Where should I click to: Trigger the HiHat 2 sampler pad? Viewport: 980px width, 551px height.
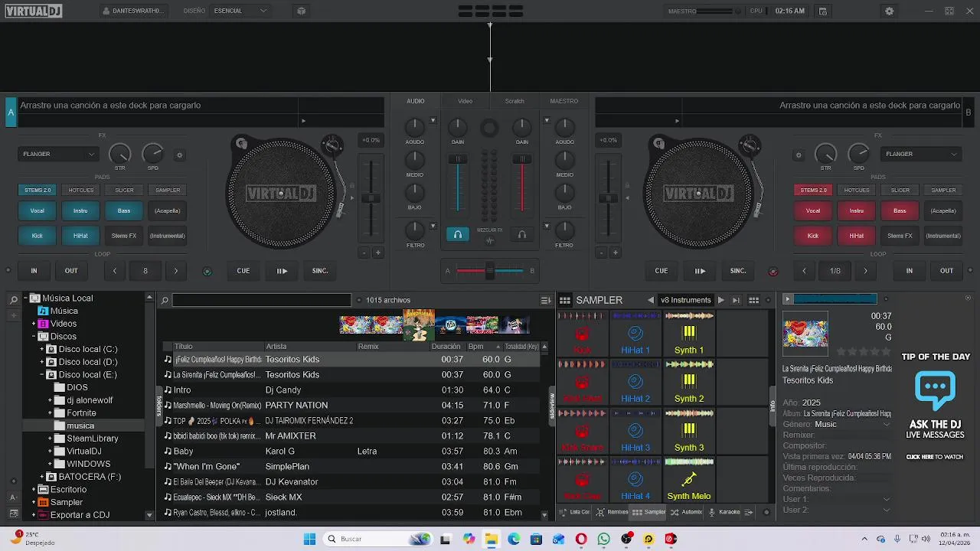pos(635,383)
